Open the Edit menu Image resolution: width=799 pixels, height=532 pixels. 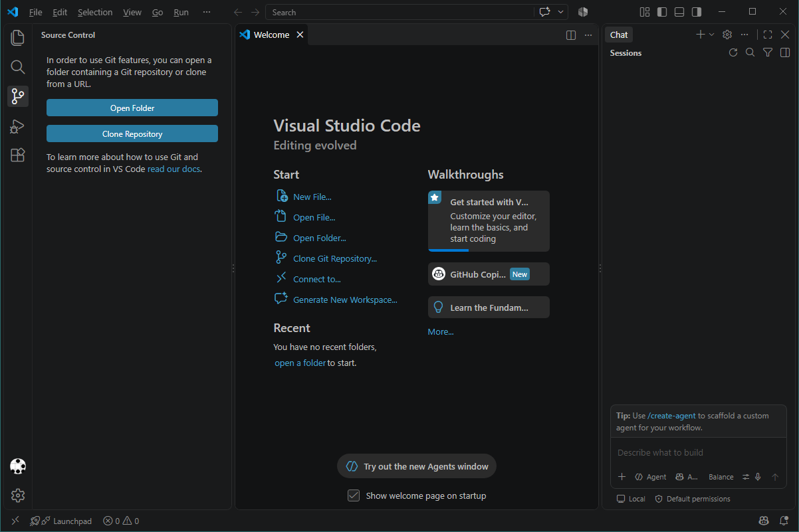(x=60, y=12)
